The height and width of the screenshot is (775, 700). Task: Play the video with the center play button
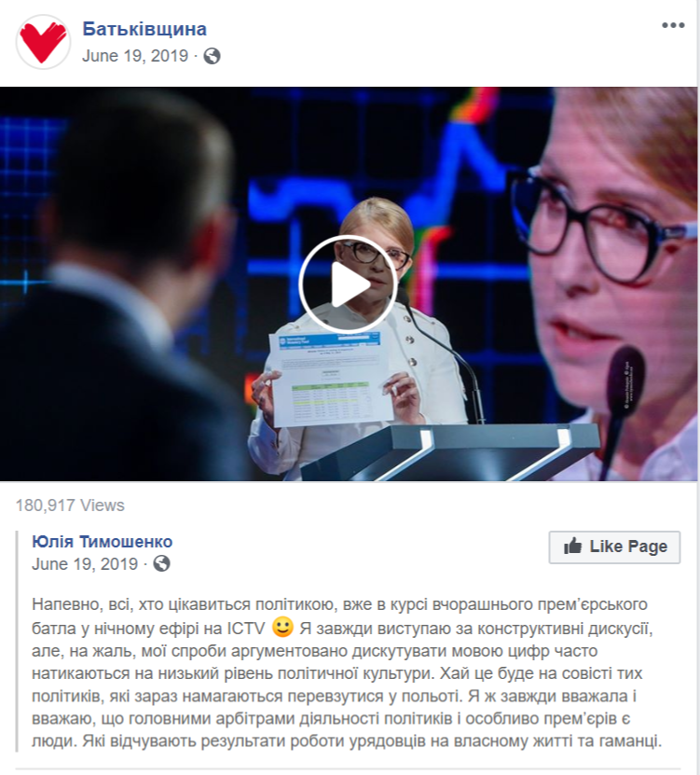click(349, 284)
